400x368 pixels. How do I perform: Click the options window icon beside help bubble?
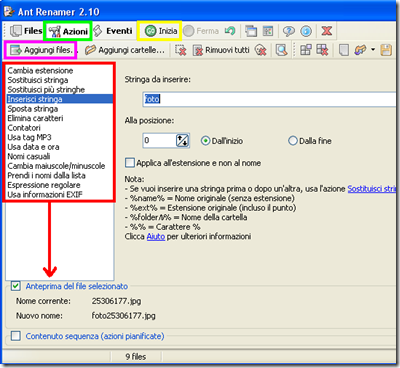coord(268,31)
